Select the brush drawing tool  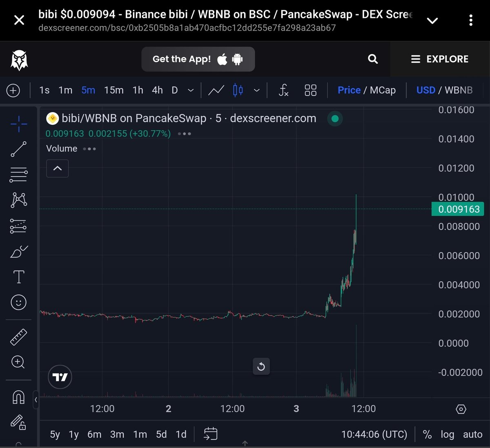pyautogui.click(x=19, y=252)
